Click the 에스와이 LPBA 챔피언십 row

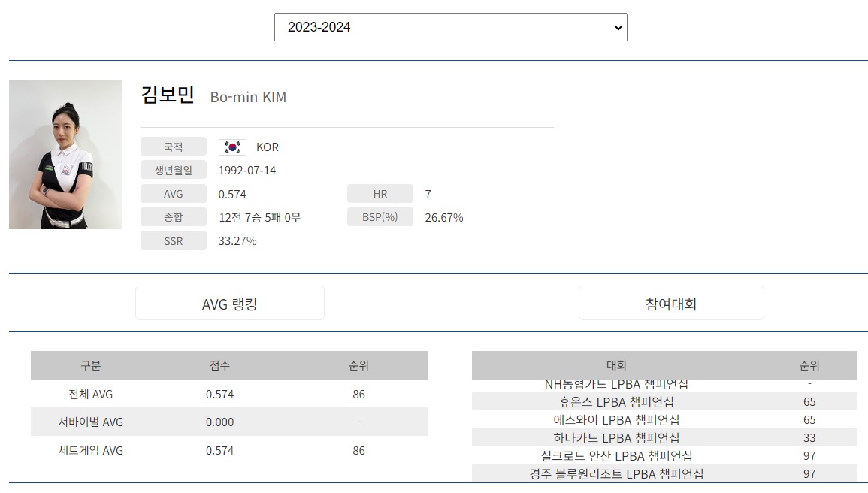(664, 419)
